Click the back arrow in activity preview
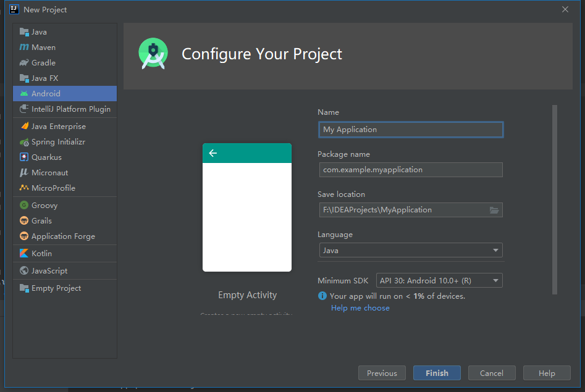 [213, 153]
